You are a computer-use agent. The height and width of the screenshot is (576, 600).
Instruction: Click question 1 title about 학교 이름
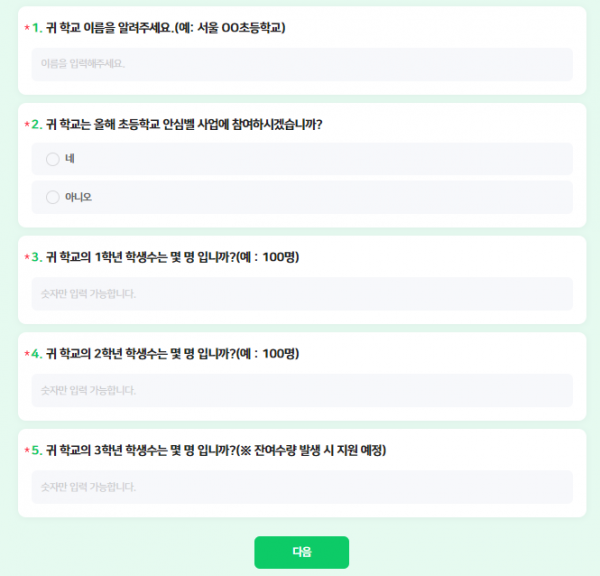(166, 28)
